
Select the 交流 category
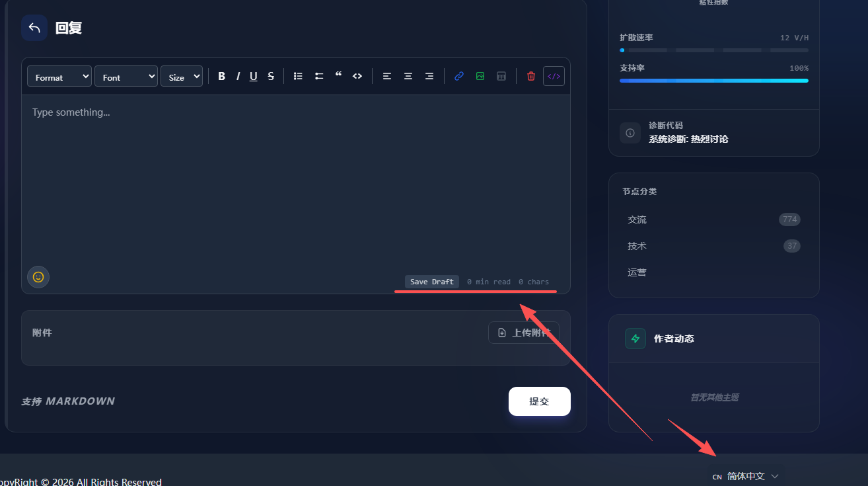coord(637,220)
